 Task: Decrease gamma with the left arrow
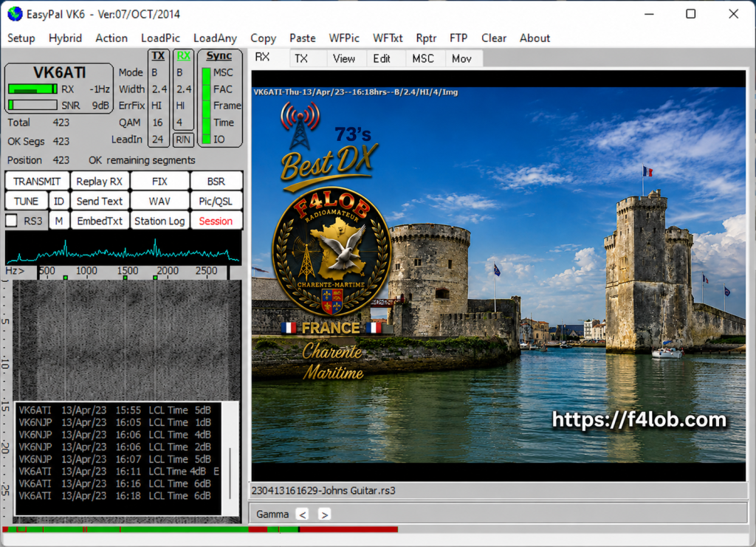302,515
